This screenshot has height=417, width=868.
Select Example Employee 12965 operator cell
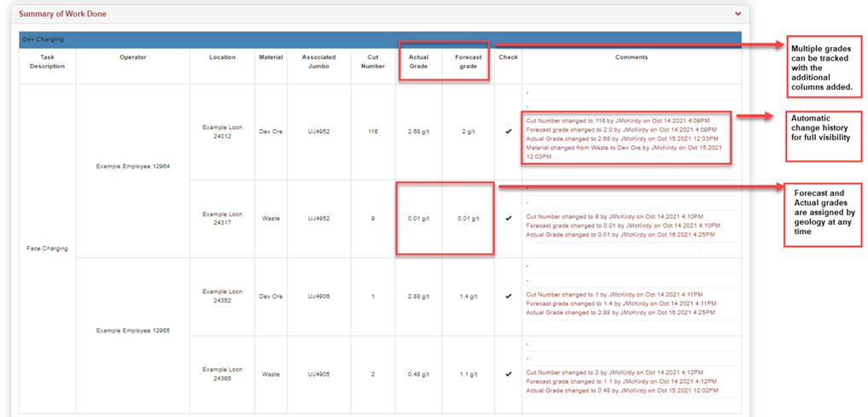(x=133, y=329)
